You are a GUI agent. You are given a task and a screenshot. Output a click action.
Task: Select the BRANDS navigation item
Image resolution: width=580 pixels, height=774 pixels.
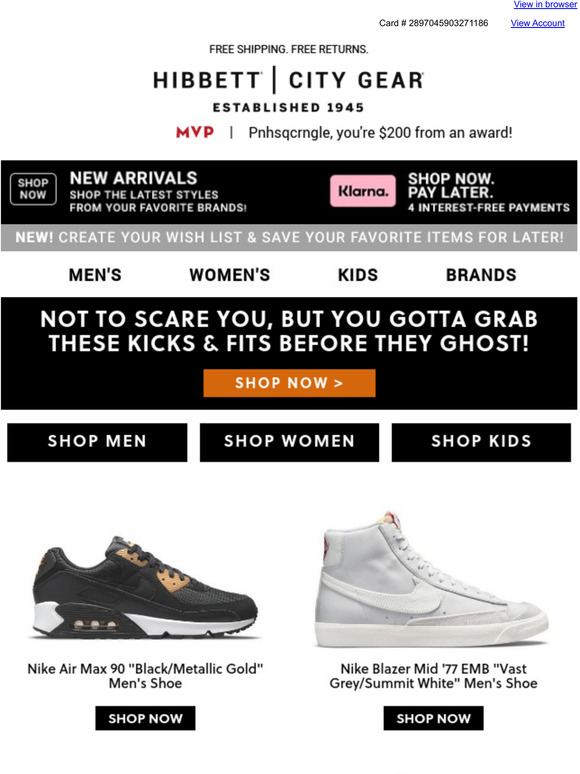(x=481, y=275)
